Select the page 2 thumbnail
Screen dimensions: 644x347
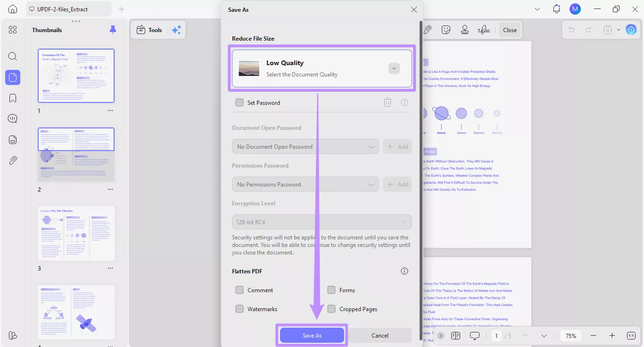pos(76,154)
